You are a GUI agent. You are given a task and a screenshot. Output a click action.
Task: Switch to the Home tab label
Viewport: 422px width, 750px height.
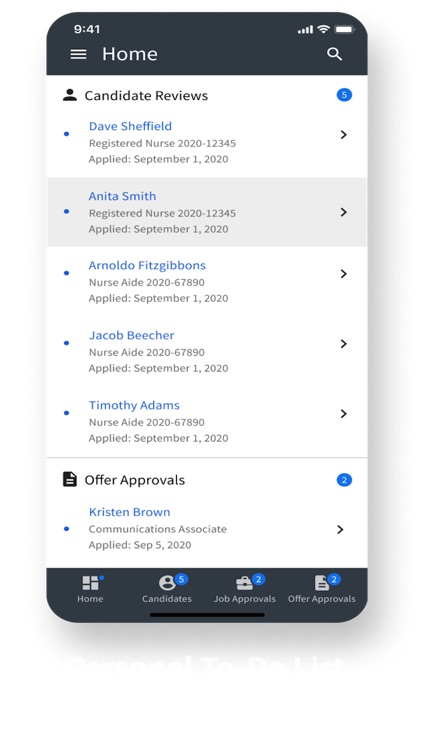(x=90, y=599)
